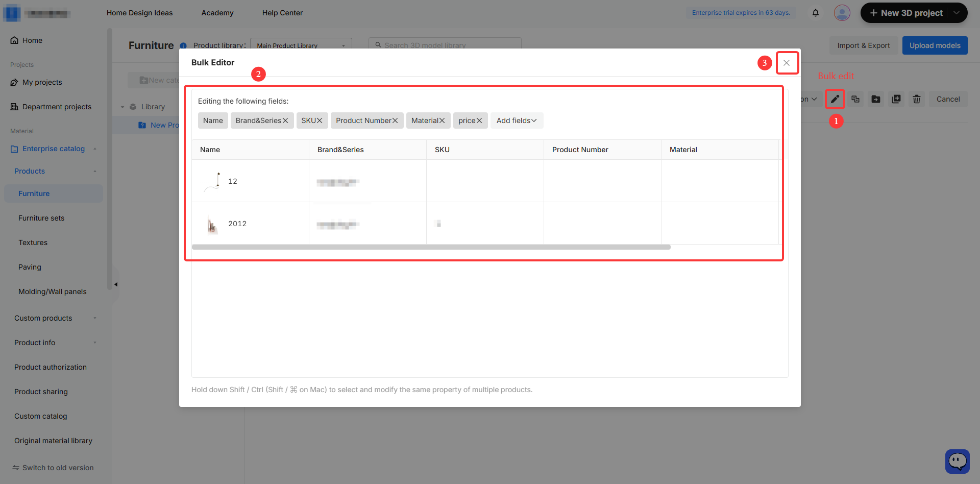Close the Bulk Editor dialog
Screen dimensions: 980x484
(x=787, y=63)
